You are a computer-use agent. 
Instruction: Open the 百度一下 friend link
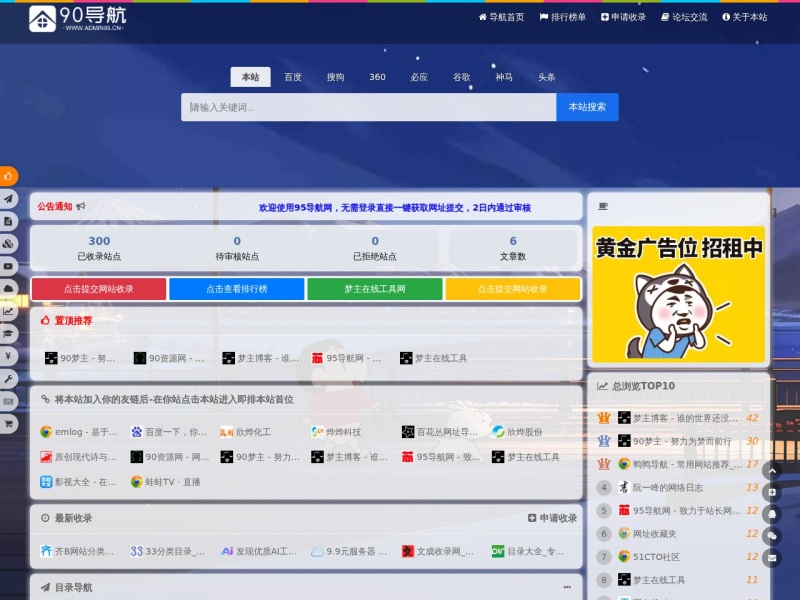169,432
